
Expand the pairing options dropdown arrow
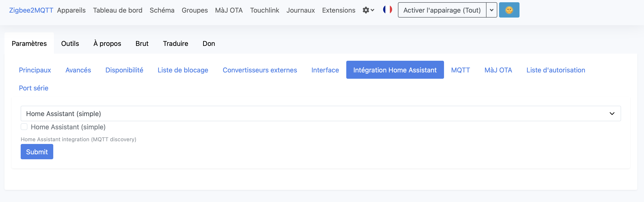pos(491,10)
